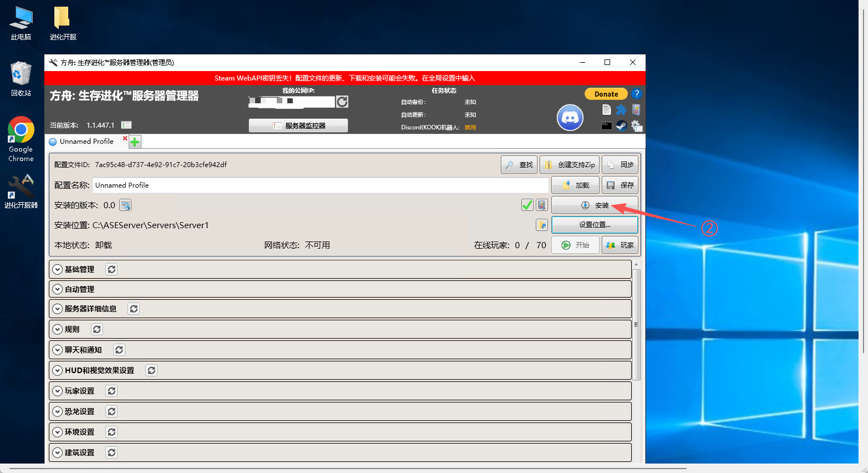Open the document log icon in header

607,110
